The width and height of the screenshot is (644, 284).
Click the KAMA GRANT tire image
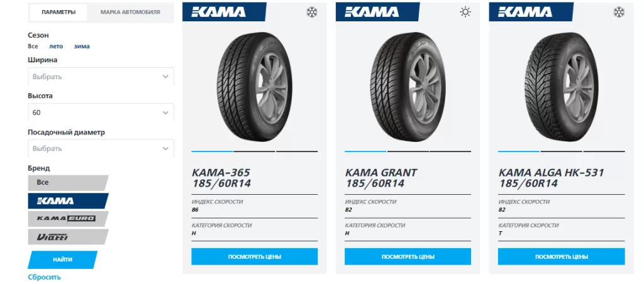[408, 87]
